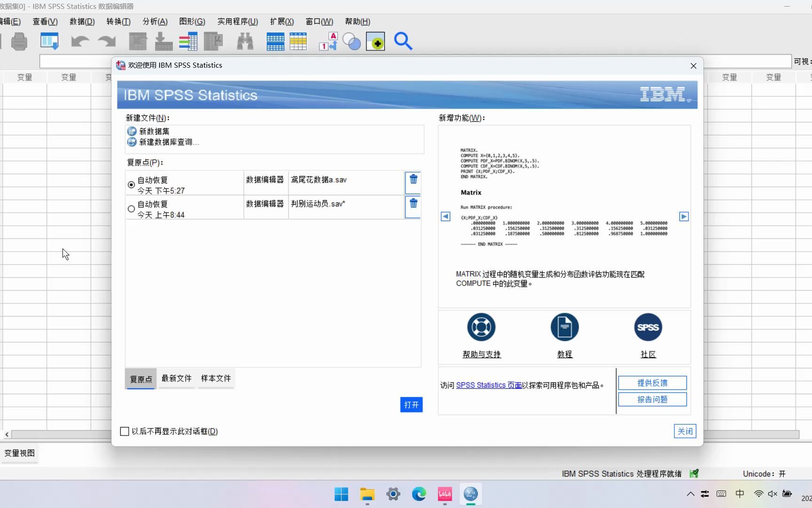Click the 教程 link text
Viewport: 812px width, 508px height.
coord(565,354)
